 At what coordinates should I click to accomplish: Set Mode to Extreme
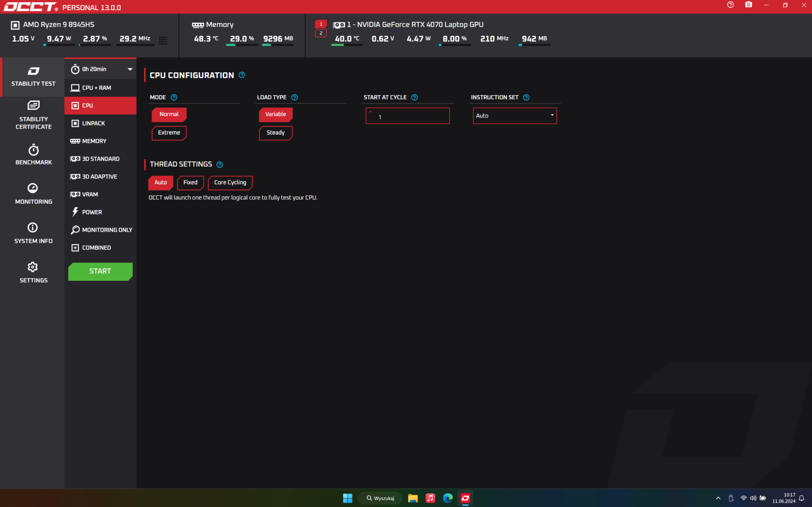169,133
